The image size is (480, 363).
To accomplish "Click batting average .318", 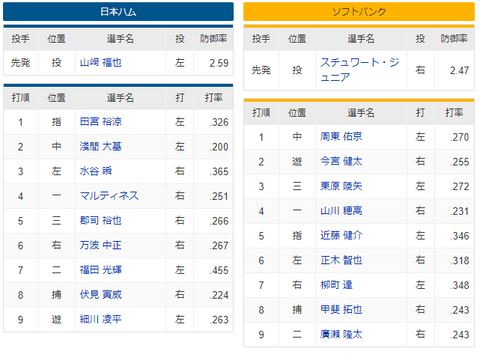I will click(x=460, y=260).
